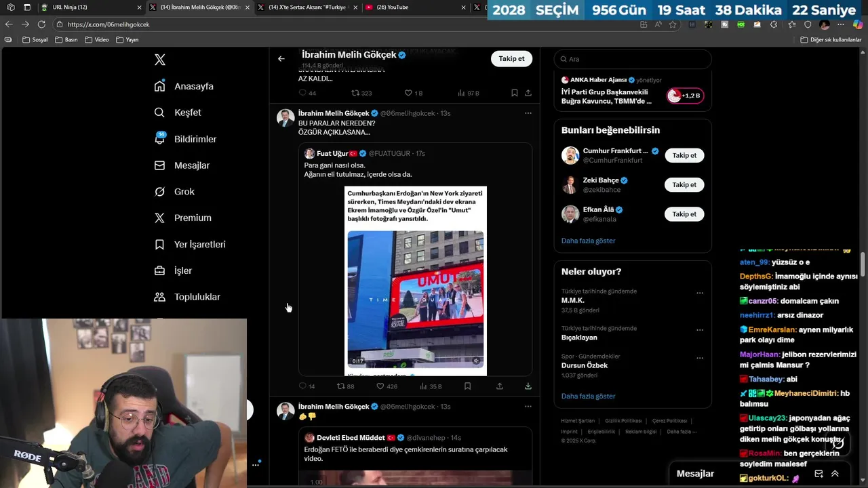Bookmark the topmost post with 323 reposts
Screen dimensions: 868x488
pyautogui.click(x=514, y=93)
